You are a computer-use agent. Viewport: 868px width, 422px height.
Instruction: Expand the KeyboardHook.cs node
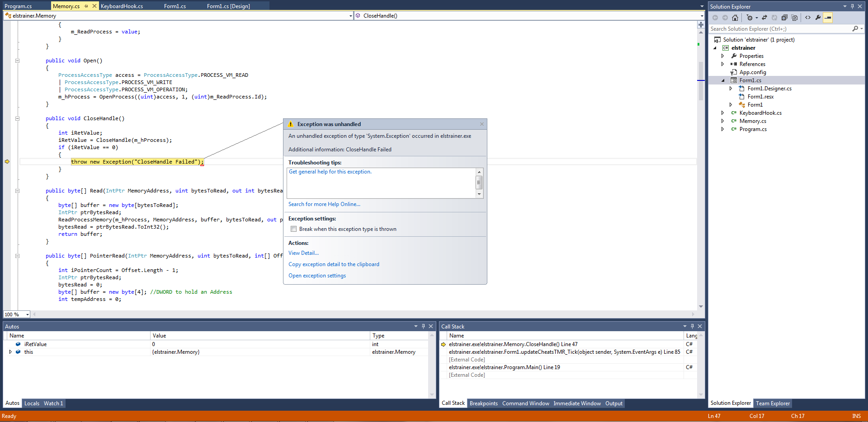pos(722,113)
